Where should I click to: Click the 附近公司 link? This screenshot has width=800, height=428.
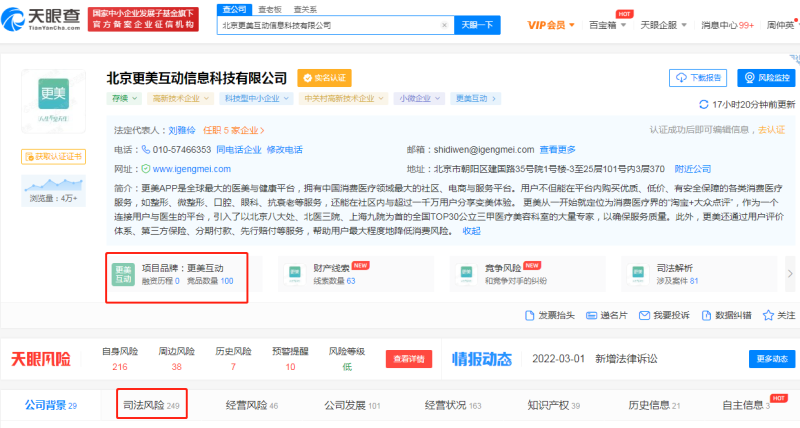tap(693, 169)
